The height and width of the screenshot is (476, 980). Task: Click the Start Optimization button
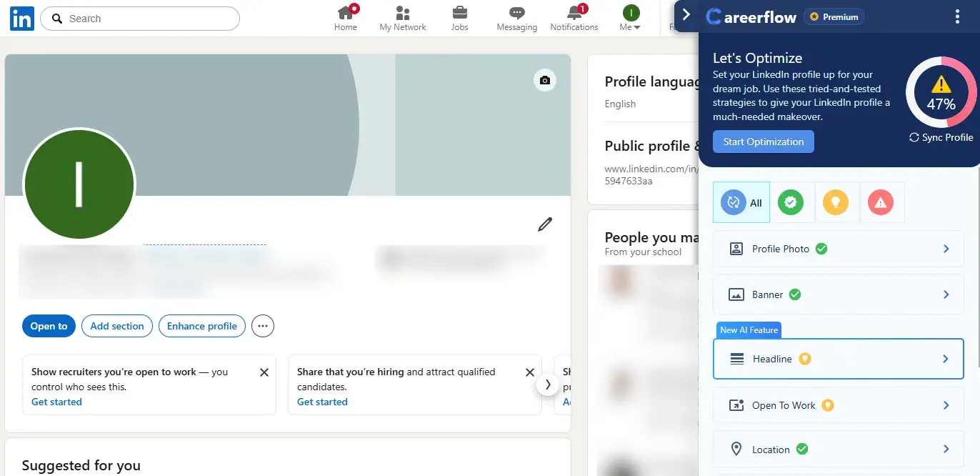coord(763,142)
